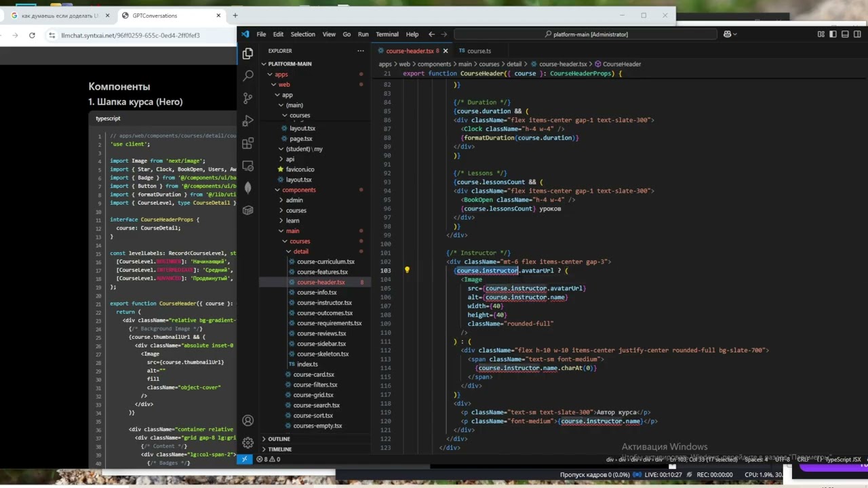Open the Explorer view in activity bar
868x488 pixels.
248,54
